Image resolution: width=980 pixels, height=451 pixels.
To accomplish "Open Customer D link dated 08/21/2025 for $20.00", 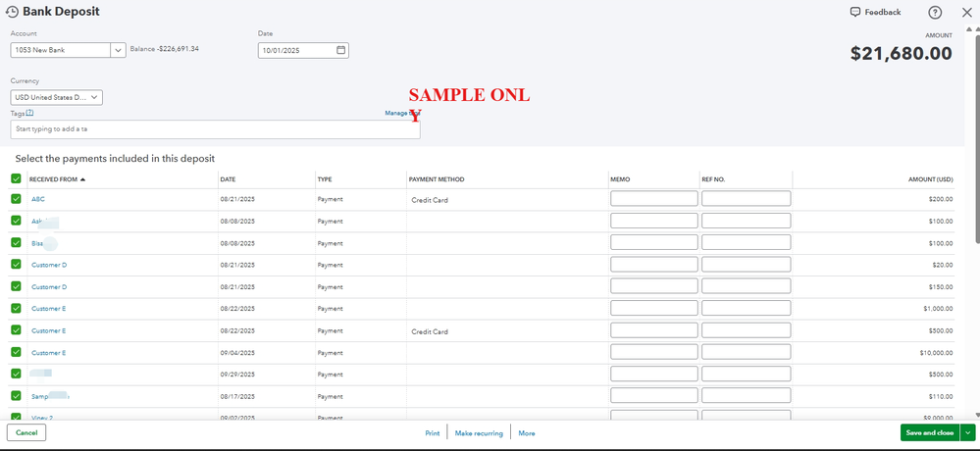I will (49, 265).
